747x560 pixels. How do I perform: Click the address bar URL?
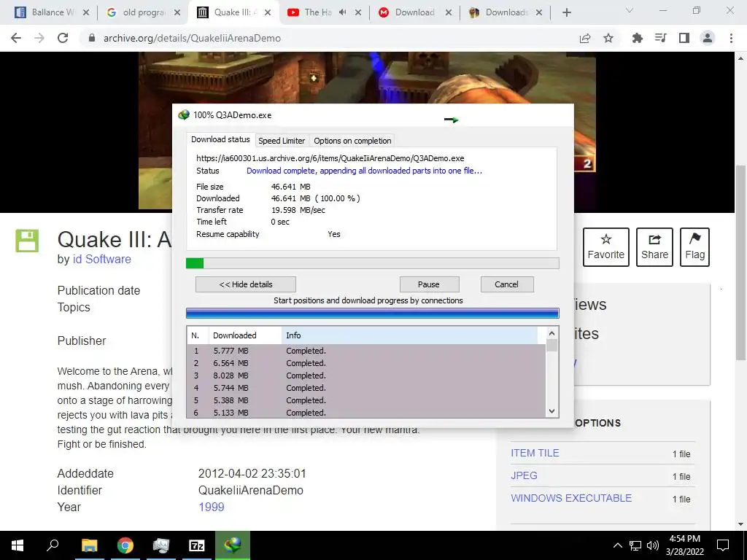click(x=192, y=38)
